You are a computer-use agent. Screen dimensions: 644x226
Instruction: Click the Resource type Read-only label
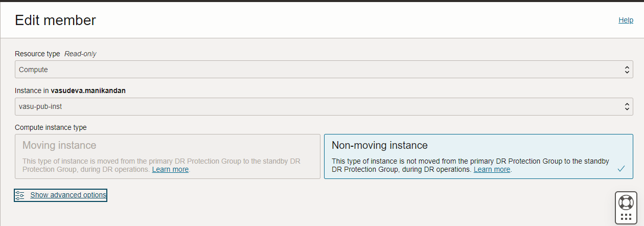coord(56,54)
